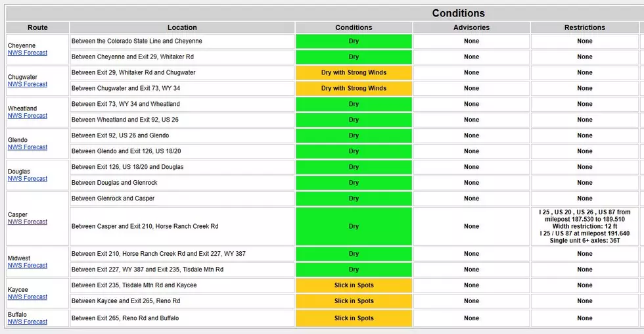Select 'Between Exit 126, US 18/20 and Douglas'
Screen dimensions: 644x334
tap(127, 167)
